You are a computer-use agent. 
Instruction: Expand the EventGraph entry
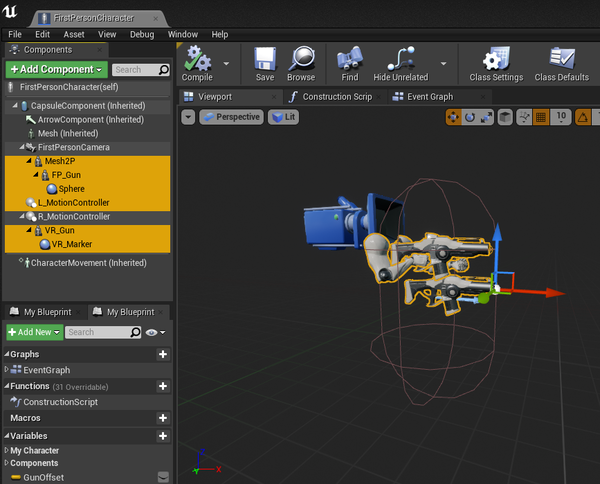[6, 370]
